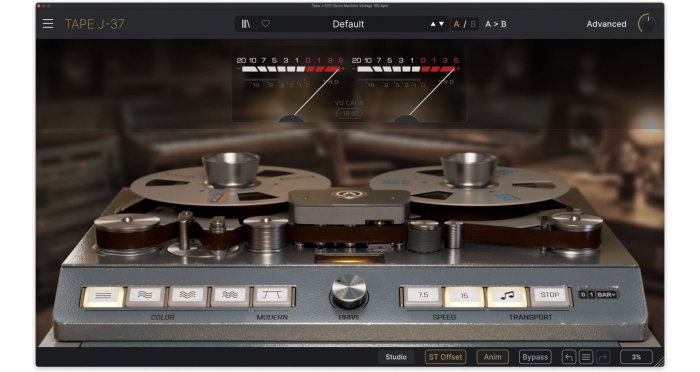Viewport: 700px width, 372px height.
Task: Switch to comparison slot B
Action: 473,24
